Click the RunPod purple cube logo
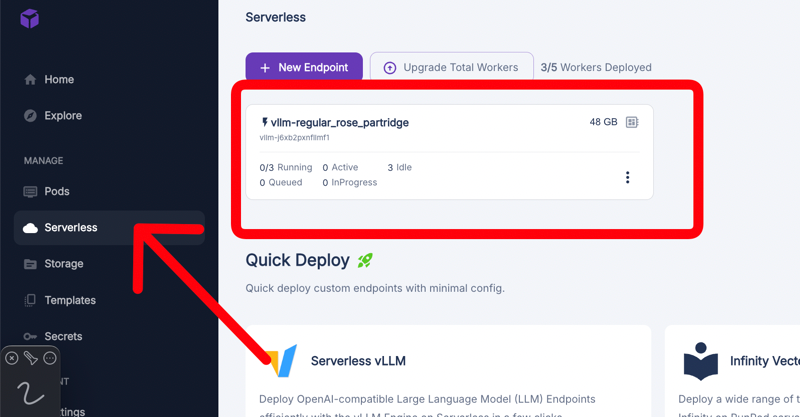This screenshot has height=417, width=800. (x=30, y=18)
